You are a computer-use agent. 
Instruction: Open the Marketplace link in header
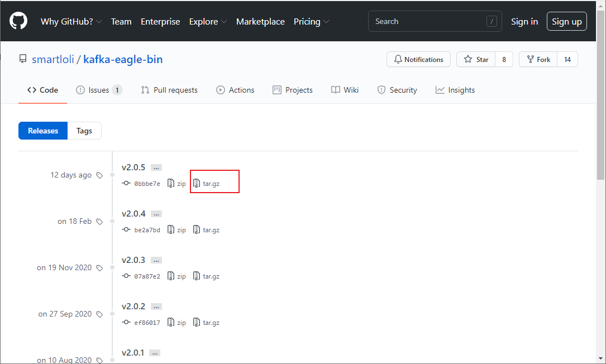point(260,22)
